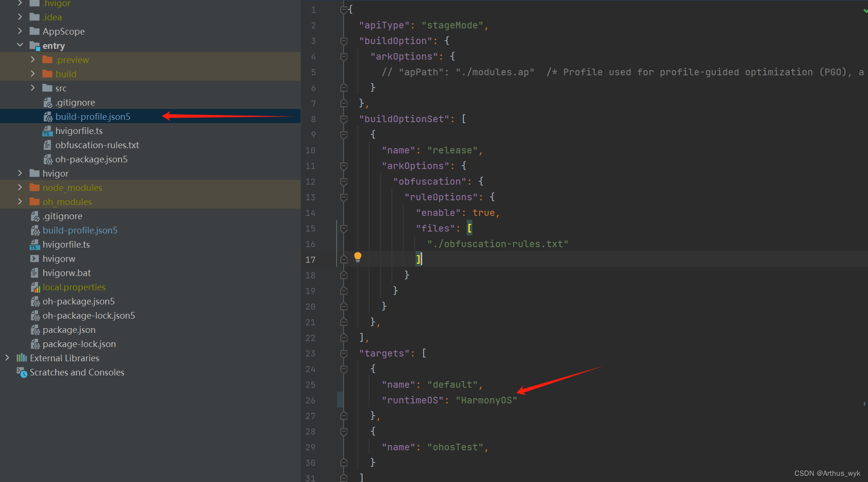This screenshot has width=868, height=482.
Task: Click the src folder icon
Action: coord(47,88)
